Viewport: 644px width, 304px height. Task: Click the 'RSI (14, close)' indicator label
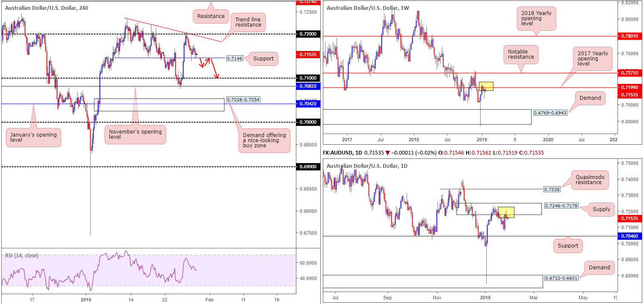pyautogui.click(x=22, y=256)
